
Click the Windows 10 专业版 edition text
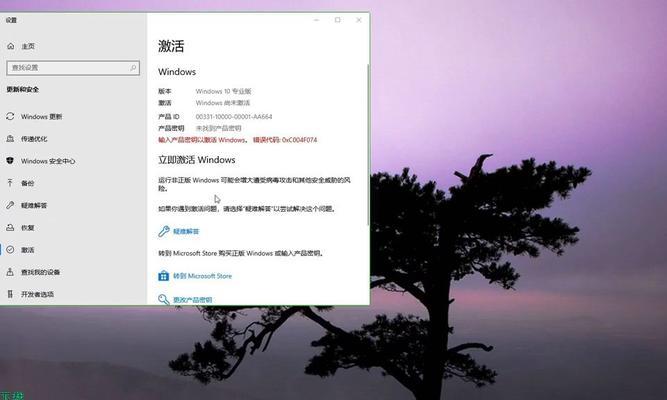223,91
